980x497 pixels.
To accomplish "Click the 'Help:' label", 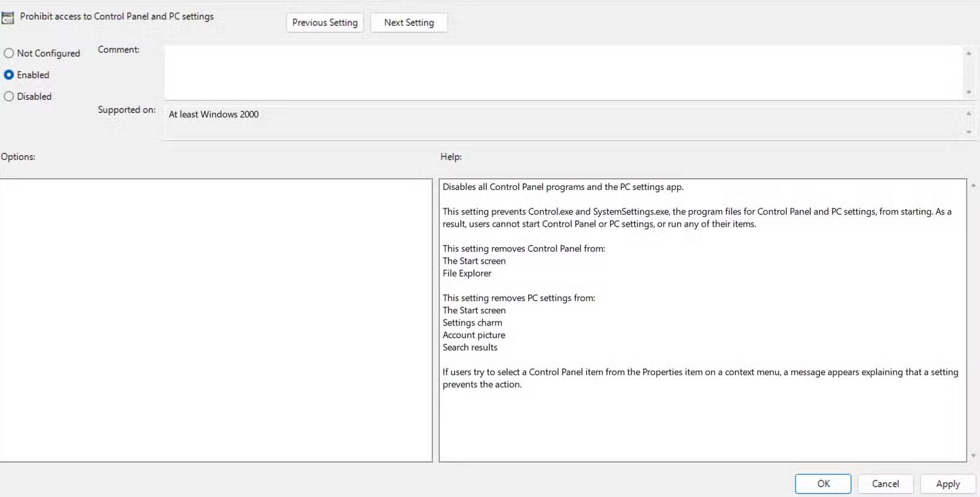I will coord(451,157).
